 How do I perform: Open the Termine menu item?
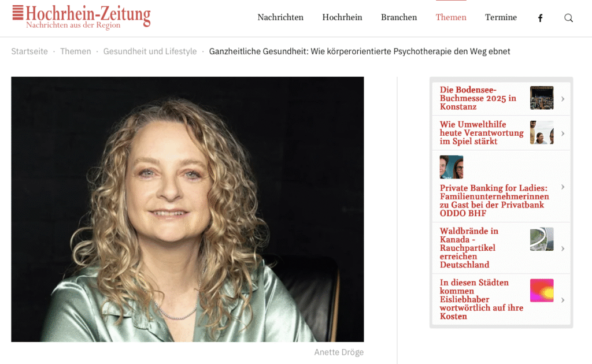pos(501,17)
